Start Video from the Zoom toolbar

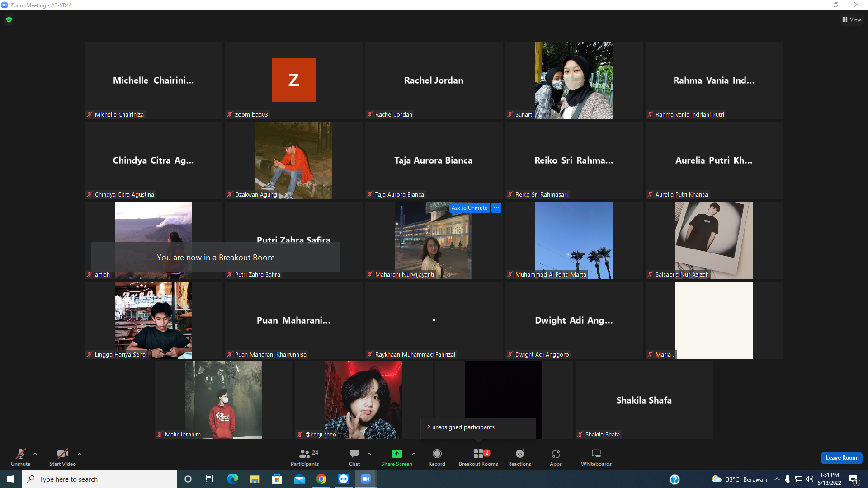point(62,457)
